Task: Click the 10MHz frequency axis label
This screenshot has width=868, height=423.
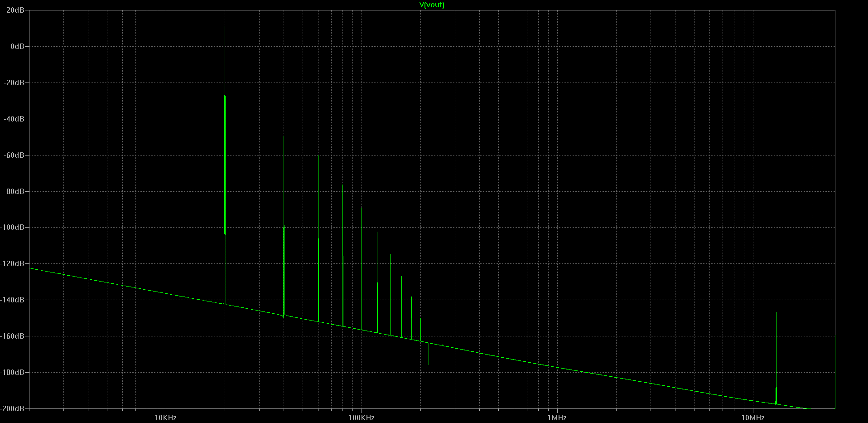Action: 753,418
